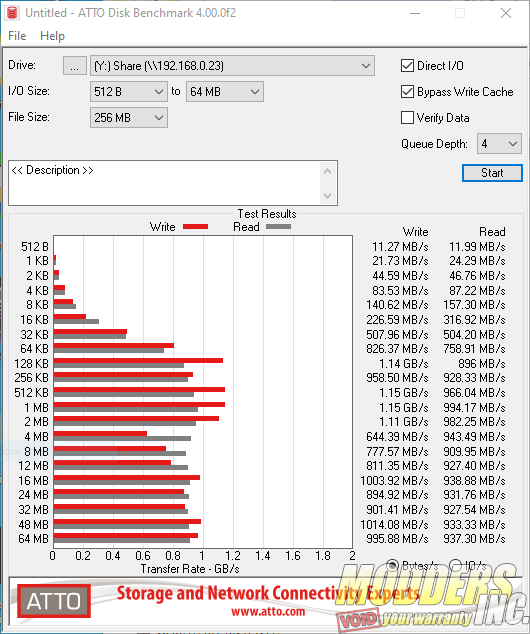Open the File menu
This screenshot has width=530, height=634.
point(17,36)
